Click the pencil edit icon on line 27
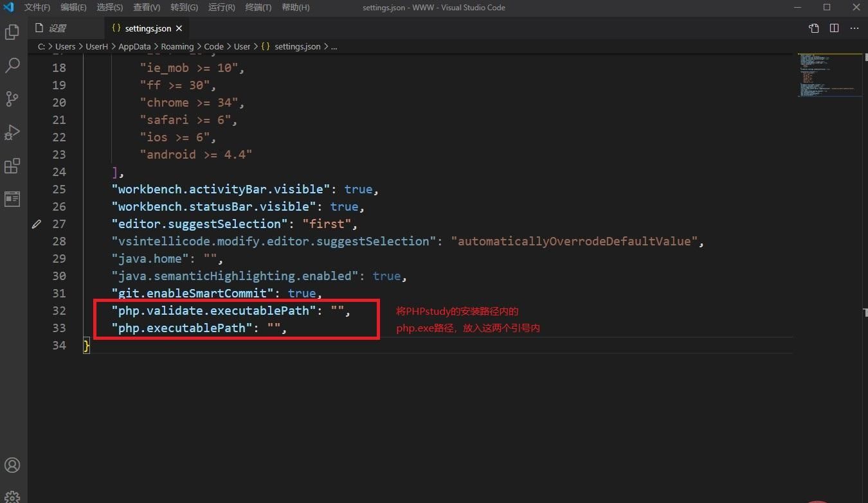 click(x=37, y=224)
